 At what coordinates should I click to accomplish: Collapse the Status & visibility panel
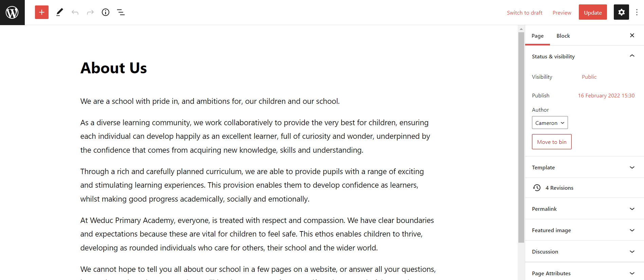point(632,56)
